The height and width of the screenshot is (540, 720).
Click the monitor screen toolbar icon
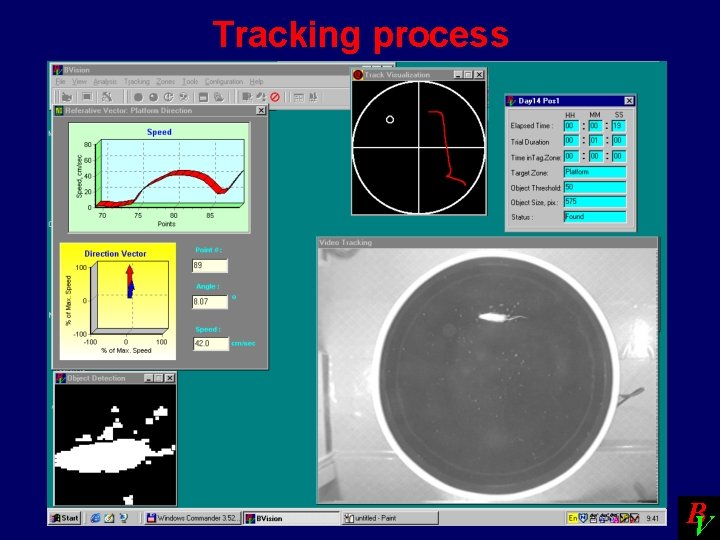(x=87, y=97)
